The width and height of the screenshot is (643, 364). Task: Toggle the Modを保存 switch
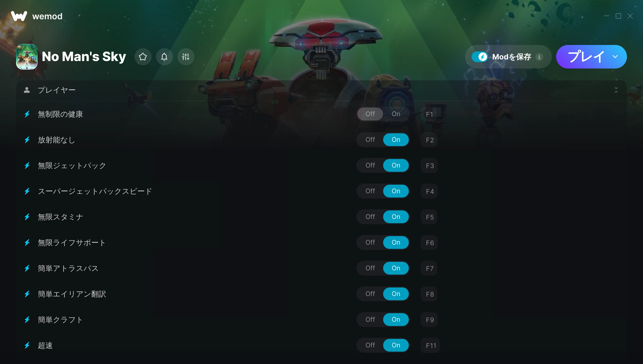click(480, 57)
